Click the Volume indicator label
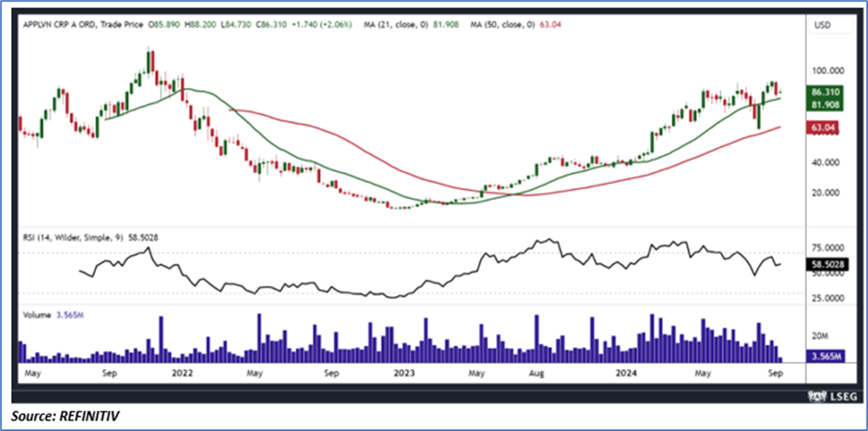 pyautogui.click(x=36, y=314)
